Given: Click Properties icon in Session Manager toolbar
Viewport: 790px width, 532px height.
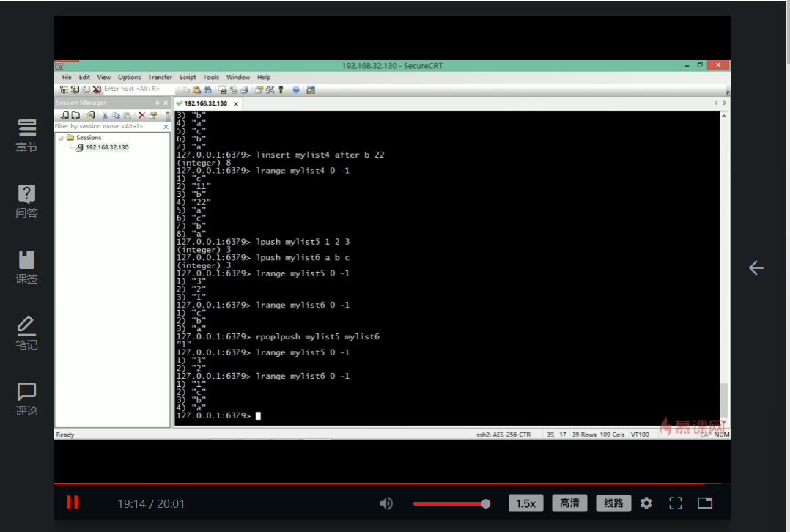Looking at the screenshot, I should coord(152,115).
